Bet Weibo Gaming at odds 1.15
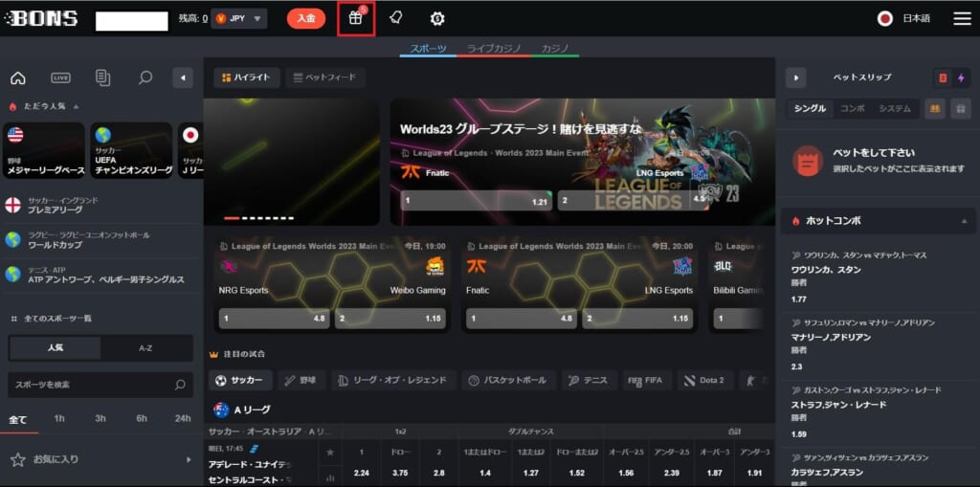The image size is (980, 487). [x=390, y=319]
